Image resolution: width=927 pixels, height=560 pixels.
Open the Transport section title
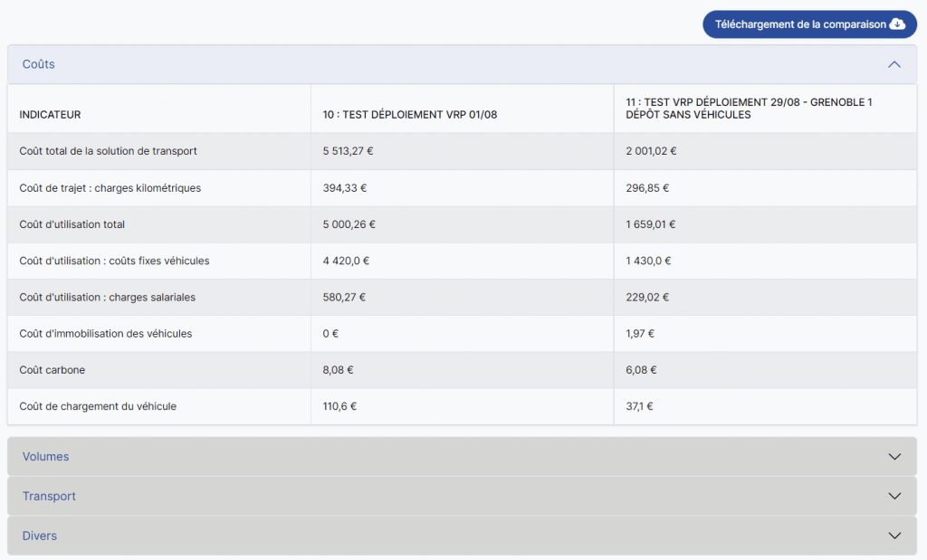coord(49,496)
